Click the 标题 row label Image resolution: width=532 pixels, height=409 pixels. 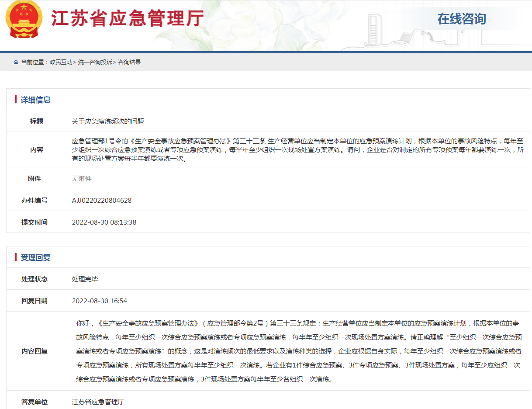pyautogui.click(x=37, y=121)
